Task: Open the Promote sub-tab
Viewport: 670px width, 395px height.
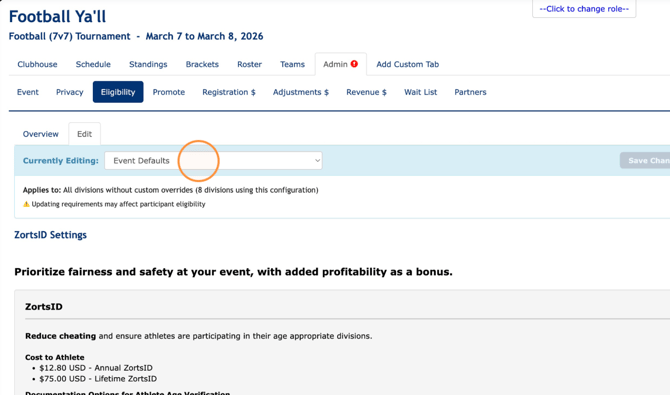Action: click(169, 92)
